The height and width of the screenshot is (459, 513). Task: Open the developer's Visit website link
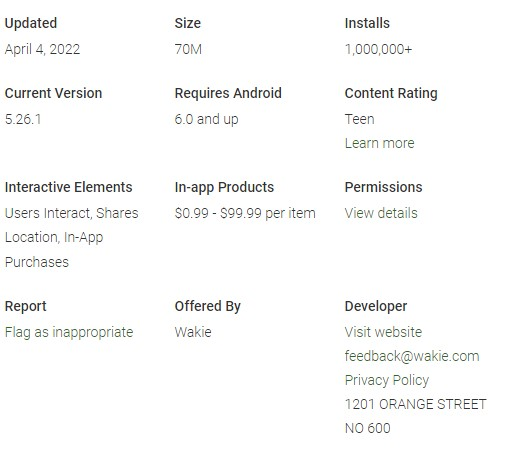[x=383, y=332]
